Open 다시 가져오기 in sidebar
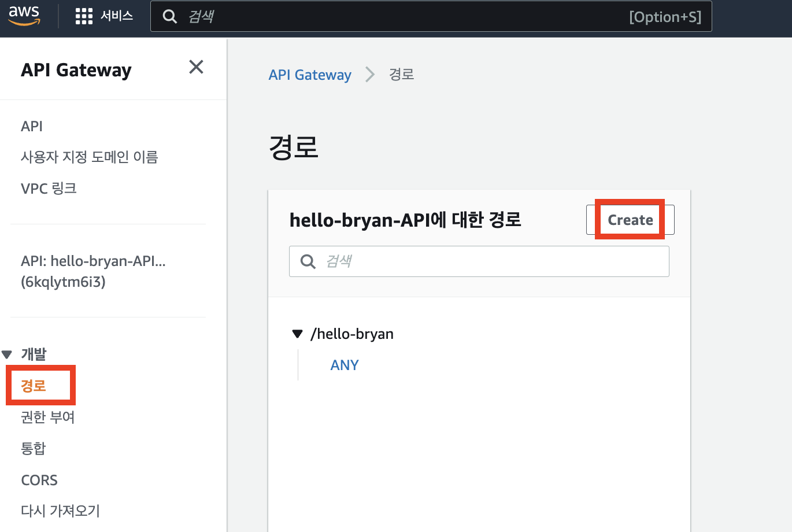 click(x=60, y=511)
